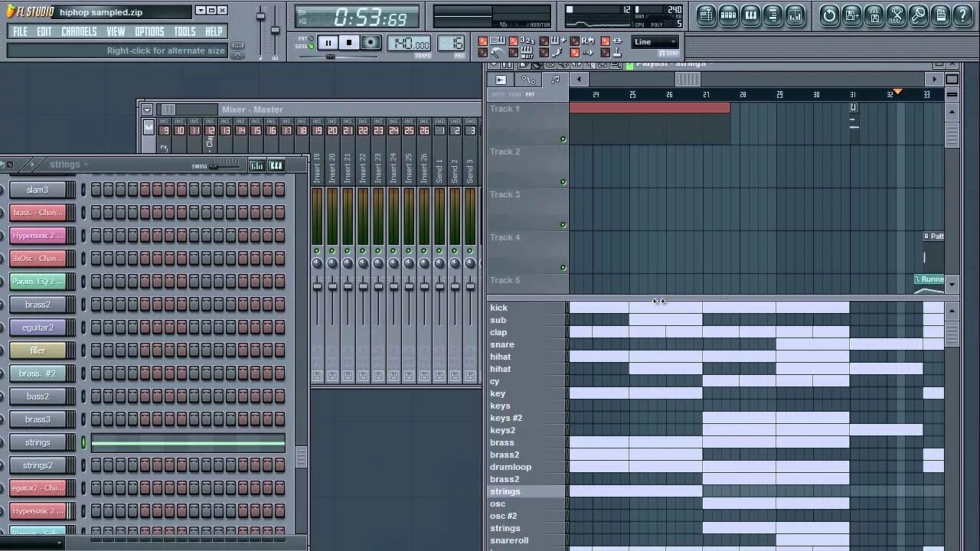This screenshot has width=980, height=551.
Task: Select the playlist song clips focus icon
Action: pyautogui.click(x=501, y=80)
